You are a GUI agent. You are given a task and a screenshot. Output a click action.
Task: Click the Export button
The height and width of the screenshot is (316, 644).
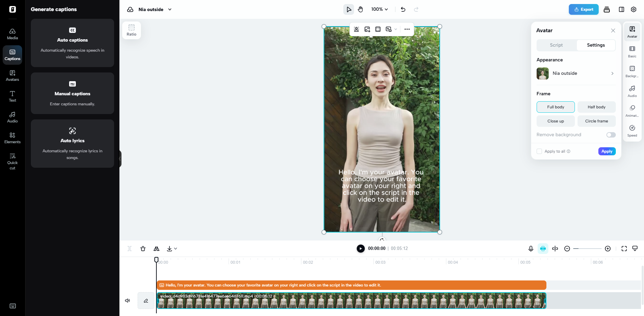584,9
